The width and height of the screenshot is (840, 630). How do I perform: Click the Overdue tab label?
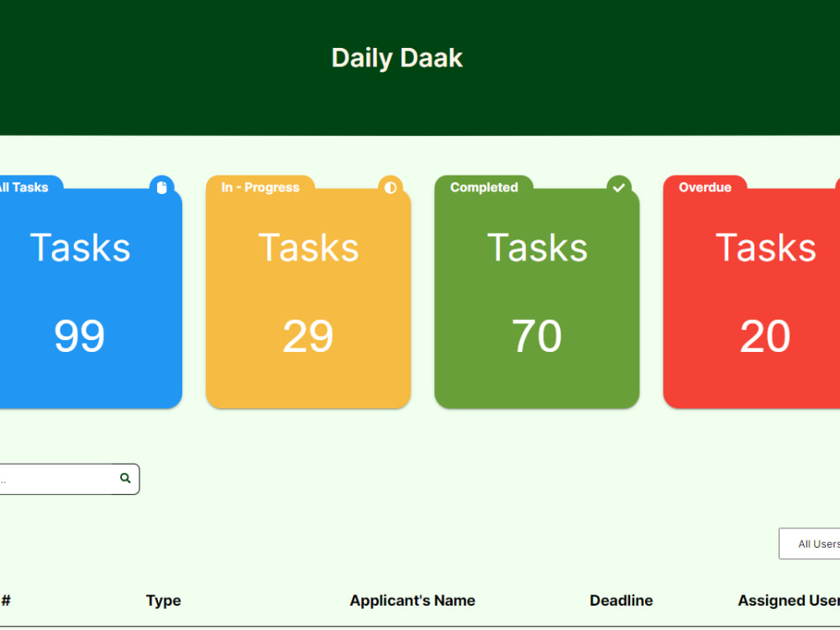coord(705,187)
